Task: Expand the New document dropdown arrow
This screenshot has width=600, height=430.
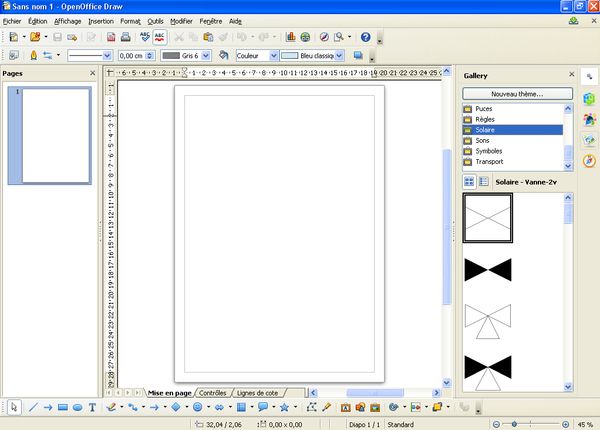Action: click(x=24, y=37)
